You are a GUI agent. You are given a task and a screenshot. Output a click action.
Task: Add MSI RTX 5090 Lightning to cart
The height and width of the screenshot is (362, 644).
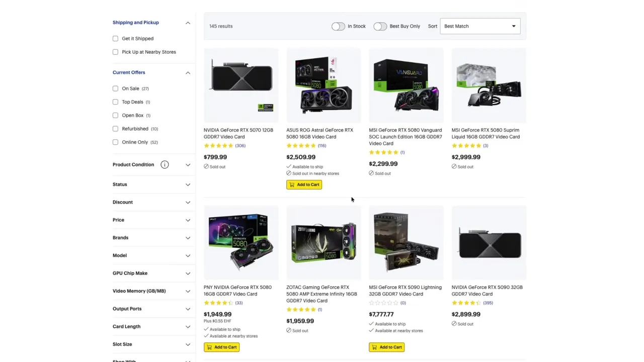(x=386, y=347)
